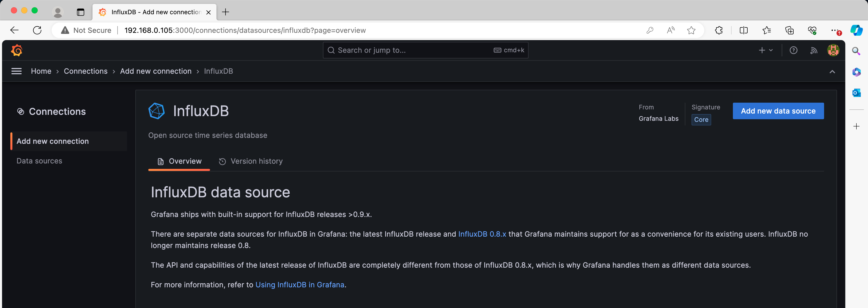Expand the plus New dropdown
The height and width of the screenshot is (308, 868).
[765, 50]
